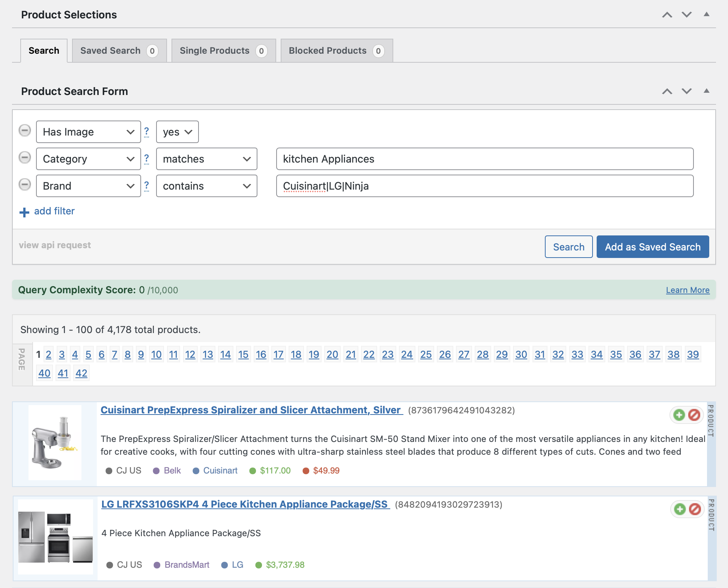Go to results page 10
Image resolution: width=728 pixels, height=588 pixels.
[x=156, y=354]
